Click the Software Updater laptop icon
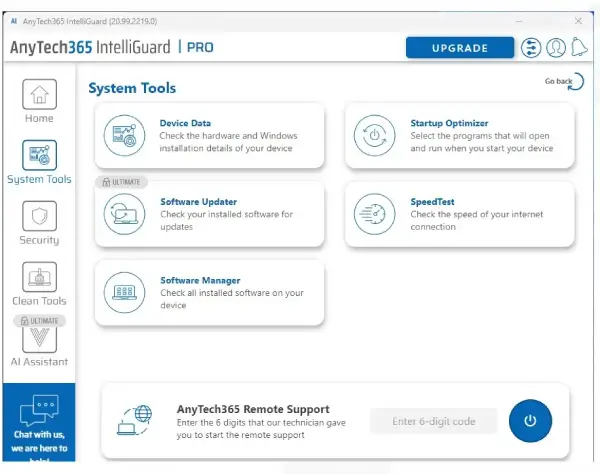This screenshot has height=474, width=600. [x=124, y=214]
